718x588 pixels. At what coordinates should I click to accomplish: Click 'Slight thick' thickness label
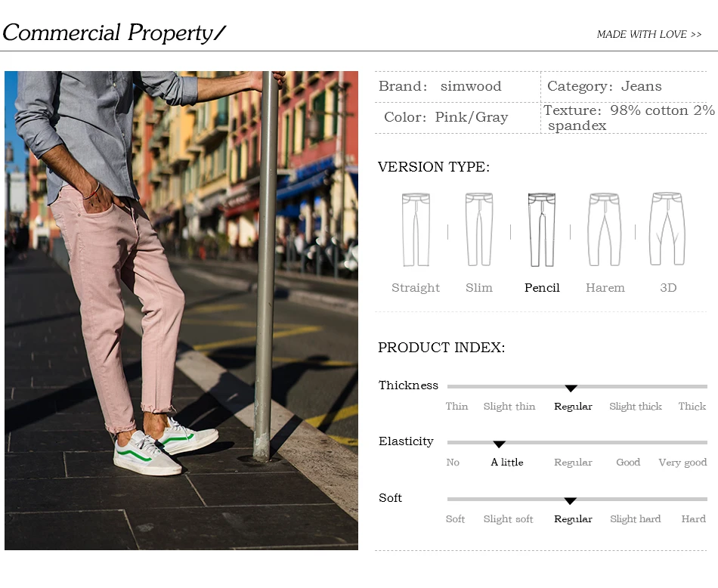click(x=635, y=406)
